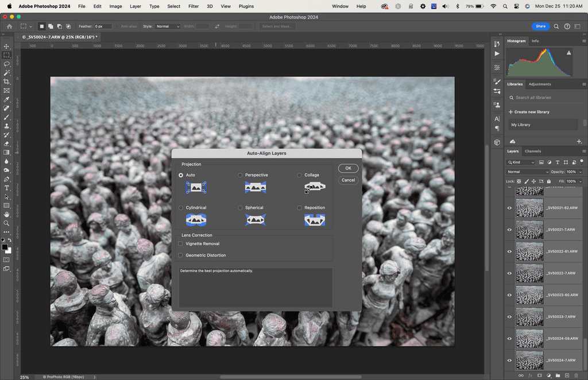The height and width of the screenshot is (380, 588).
Task: Select the Spot Healing Brush tool
Action: pos(6,108)
